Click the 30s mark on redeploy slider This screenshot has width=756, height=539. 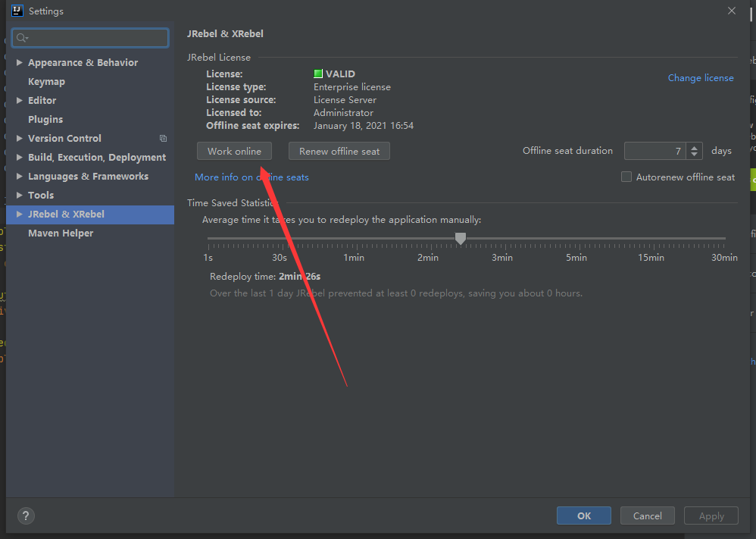280,258
